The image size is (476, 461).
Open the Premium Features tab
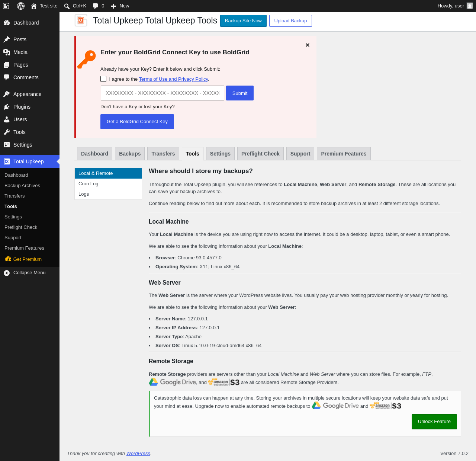(344, 154)
